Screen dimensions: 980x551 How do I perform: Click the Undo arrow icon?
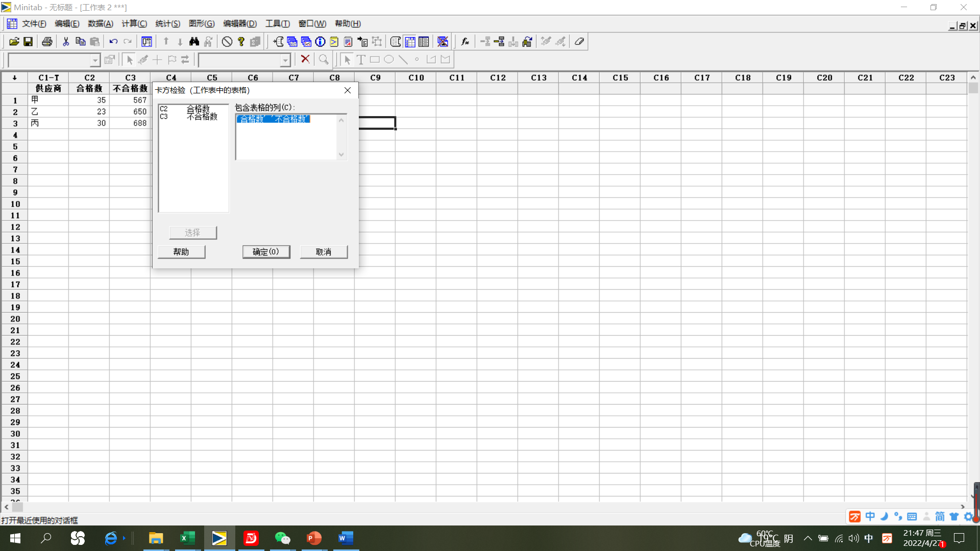113,42
